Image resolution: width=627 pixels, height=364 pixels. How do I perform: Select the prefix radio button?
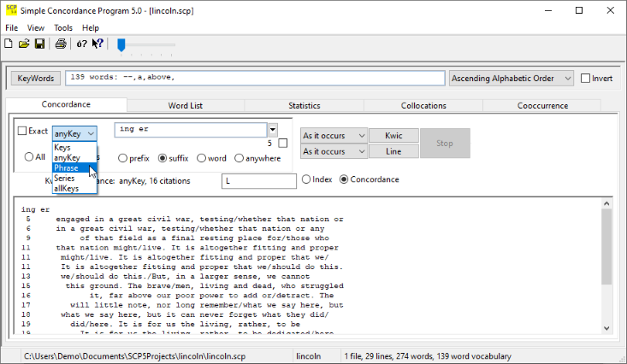[x=123, y=158]
